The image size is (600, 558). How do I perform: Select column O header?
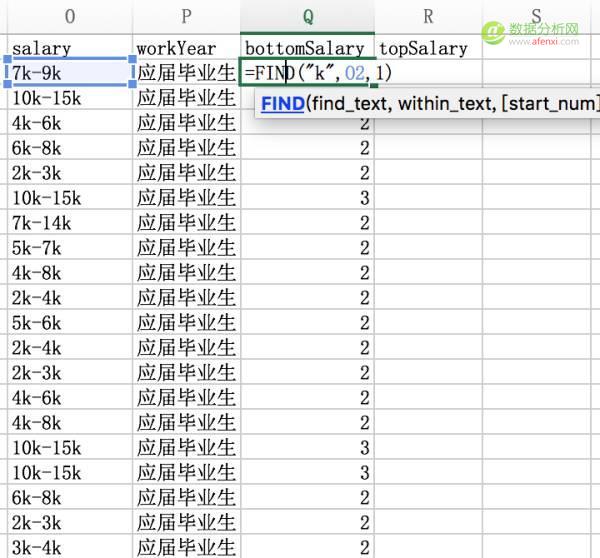(70, 16)
